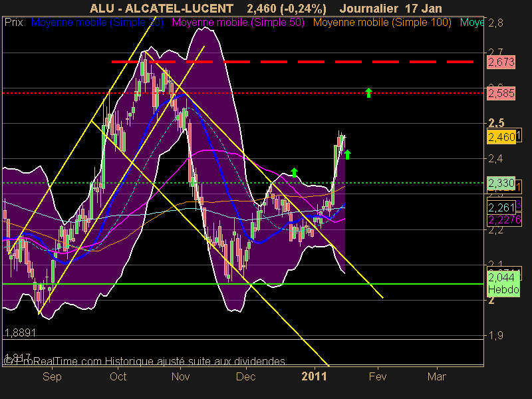532x399 pixels.
Task: Click the green up arrow on the 2,585 line
Action: coord(369,92)
